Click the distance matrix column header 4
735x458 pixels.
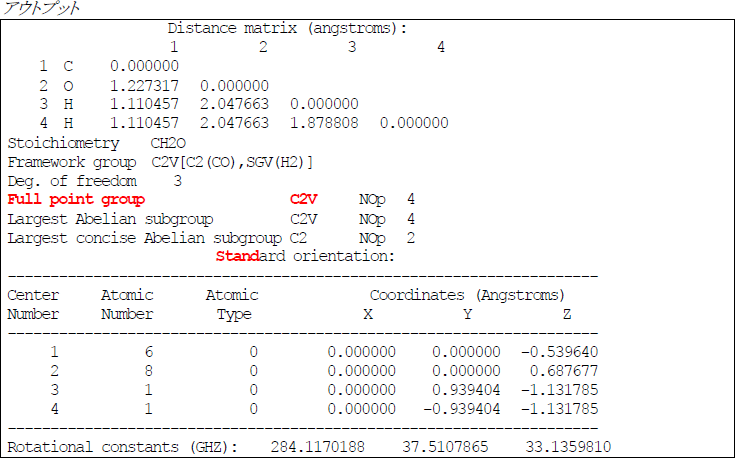[x=441, y=47]
